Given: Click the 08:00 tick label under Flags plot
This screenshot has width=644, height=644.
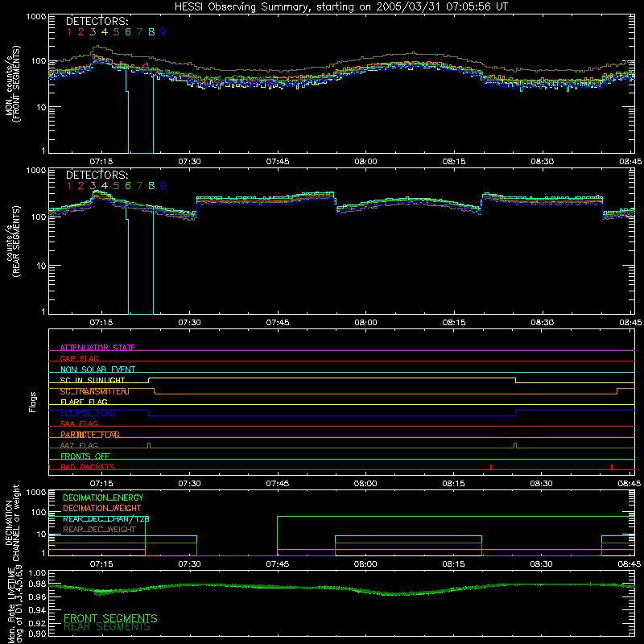Looking at the screenshot, I should coord(365,484).
